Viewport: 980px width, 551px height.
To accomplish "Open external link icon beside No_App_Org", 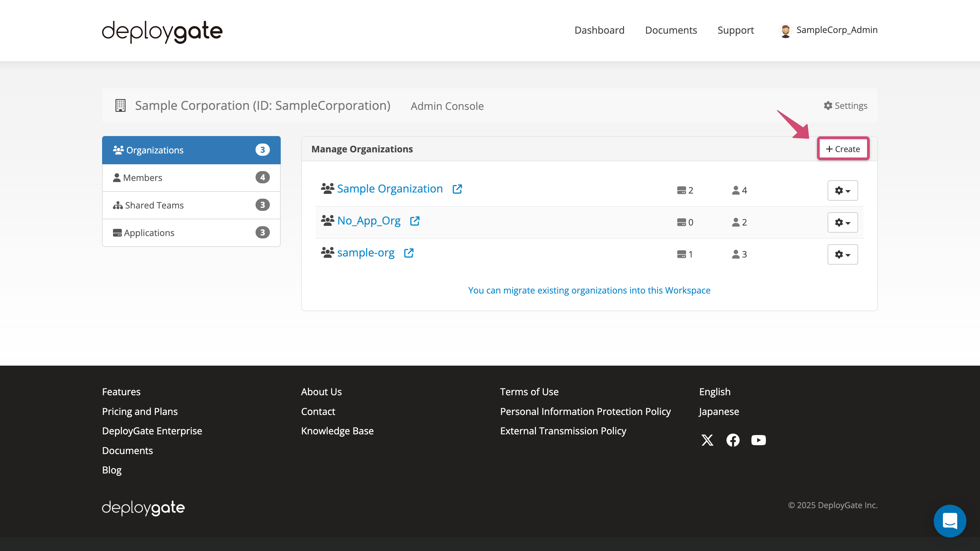I will (x=415, y=221).
